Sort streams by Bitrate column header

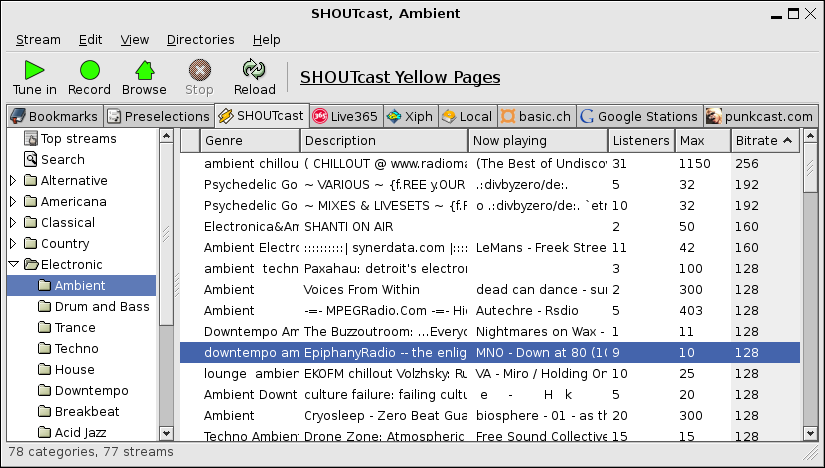pyautogui.click(x=764, y=141)
